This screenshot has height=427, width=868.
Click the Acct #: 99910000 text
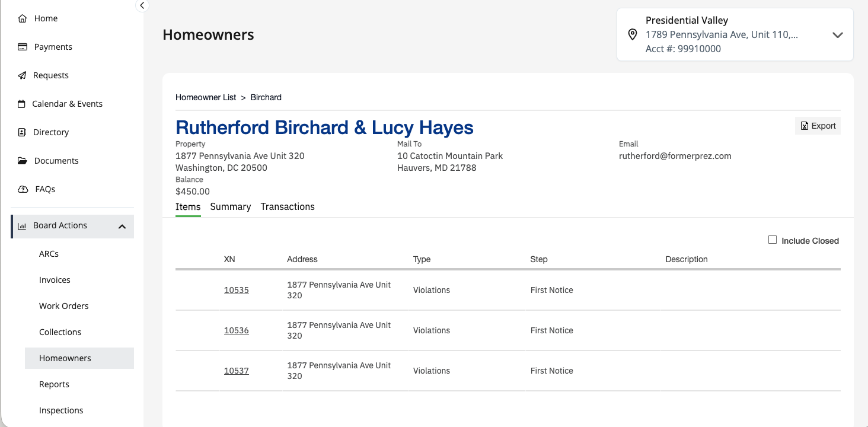[684, 49]
